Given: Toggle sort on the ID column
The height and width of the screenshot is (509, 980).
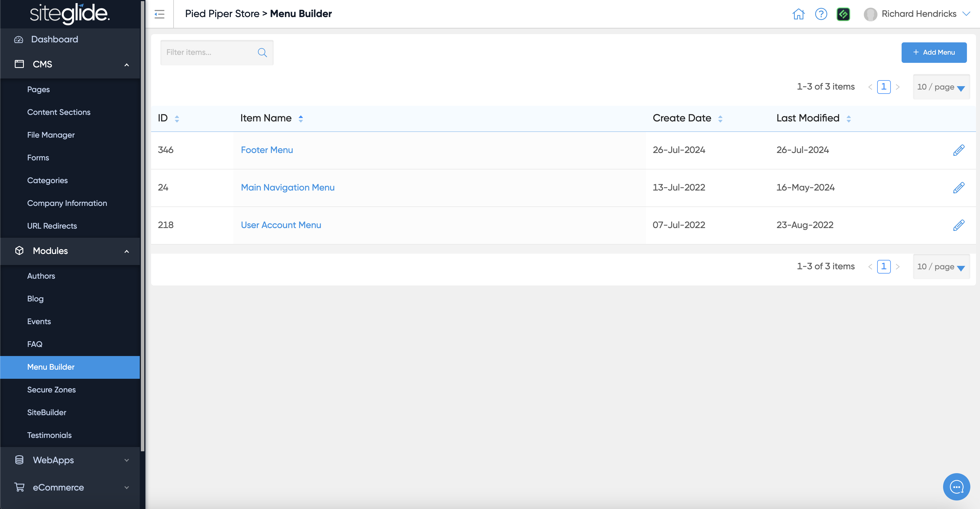Looking at the screenshot, I should click(x=177, y=118).
